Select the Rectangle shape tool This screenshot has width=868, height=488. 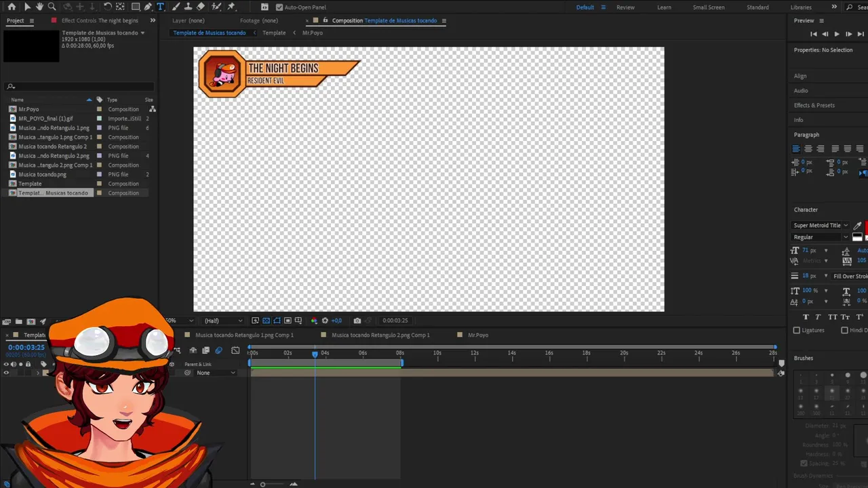click(x=136, y=7)
